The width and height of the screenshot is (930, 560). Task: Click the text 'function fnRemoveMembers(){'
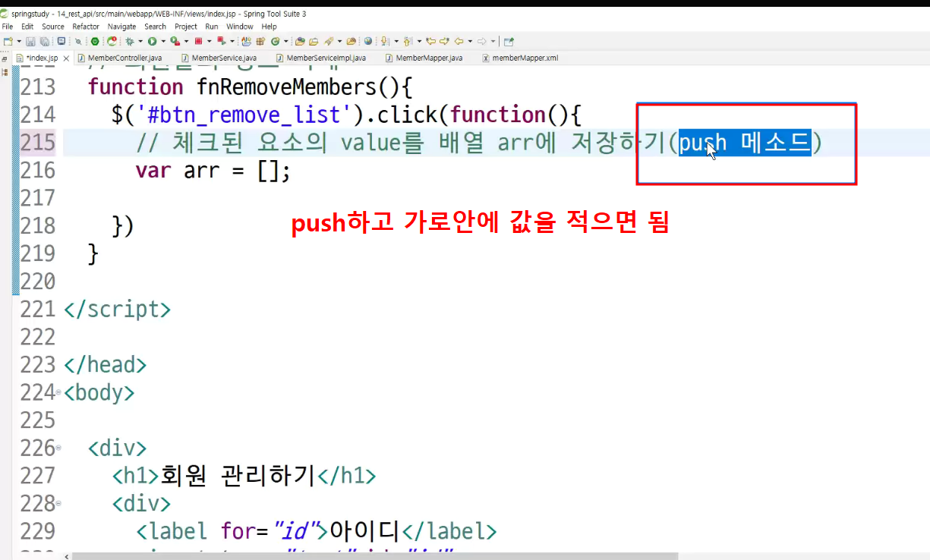click(x=250, y=87)
